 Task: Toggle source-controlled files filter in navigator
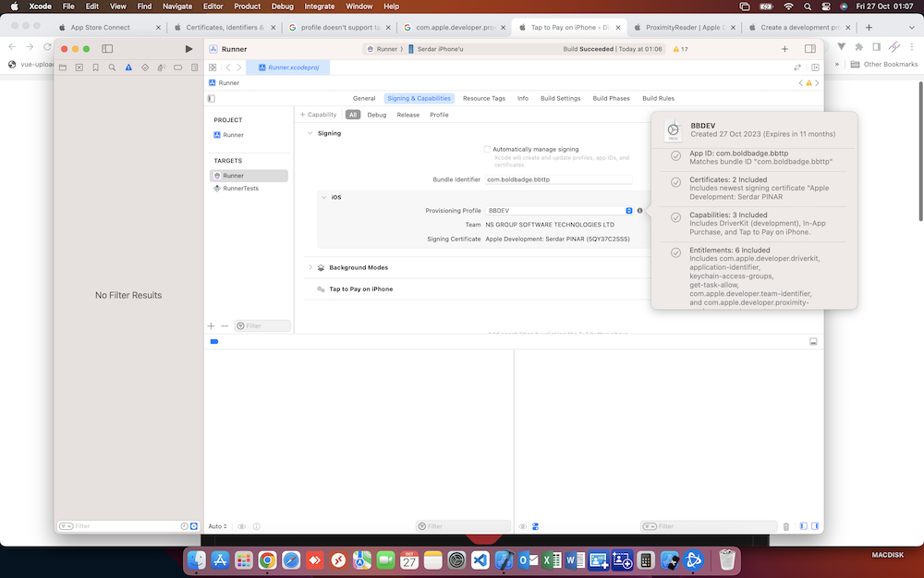pos(194,526)
